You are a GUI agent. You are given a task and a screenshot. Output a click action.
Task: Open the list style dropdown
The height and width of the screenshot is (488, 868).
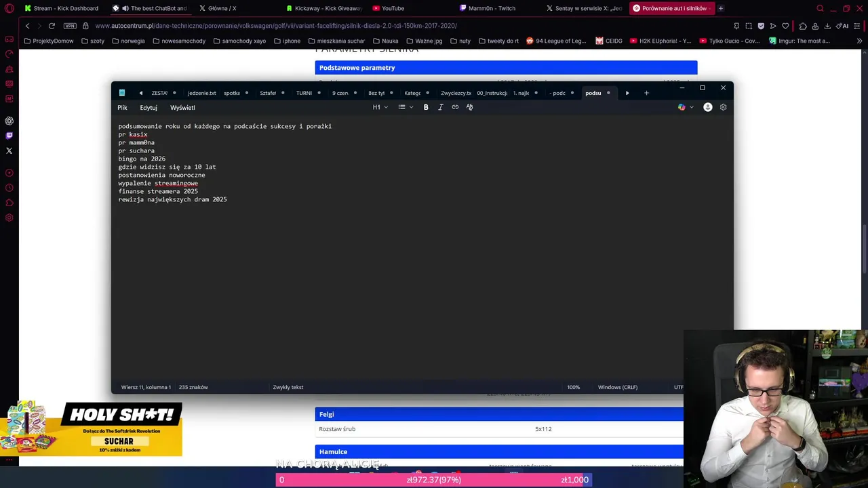406,107
